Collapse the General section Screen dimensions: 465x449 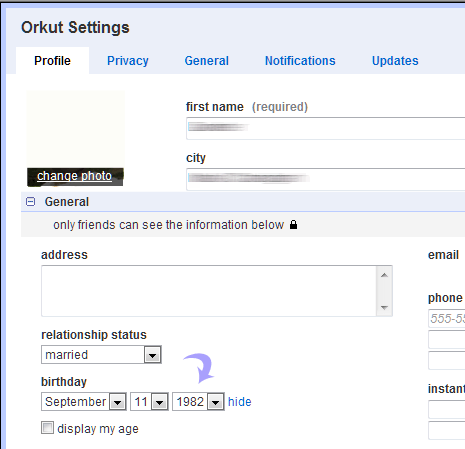point(30,201)
